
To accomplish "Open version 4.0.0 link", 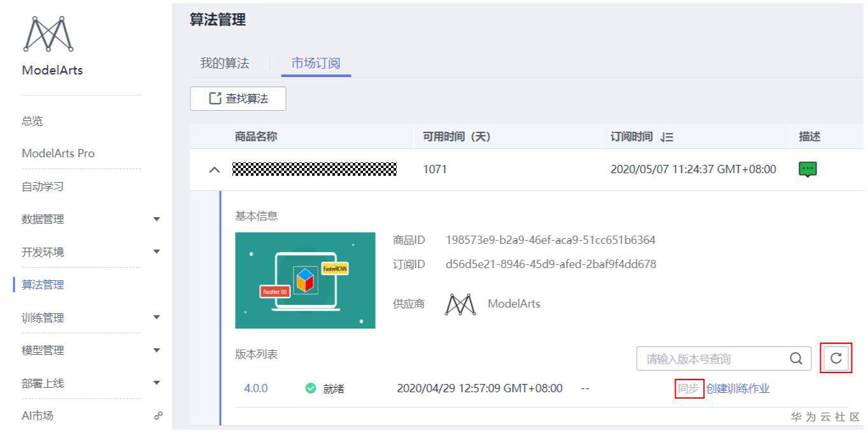I will point(256,388).
